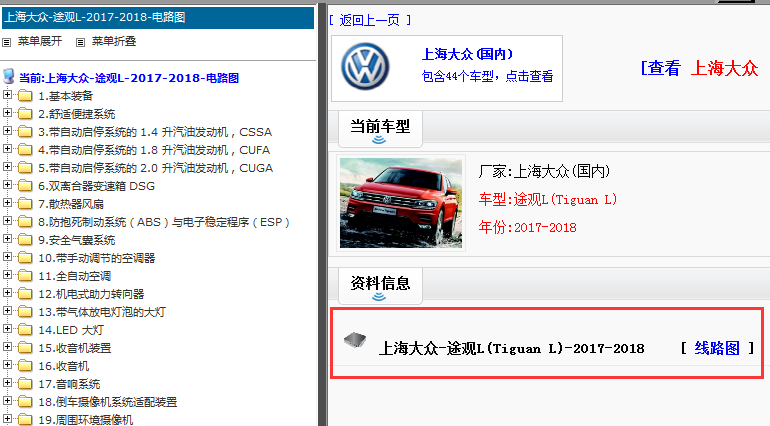The image size is (770, 426).
Task: Go back via 返回上一页 link
Action: point(370,20)
